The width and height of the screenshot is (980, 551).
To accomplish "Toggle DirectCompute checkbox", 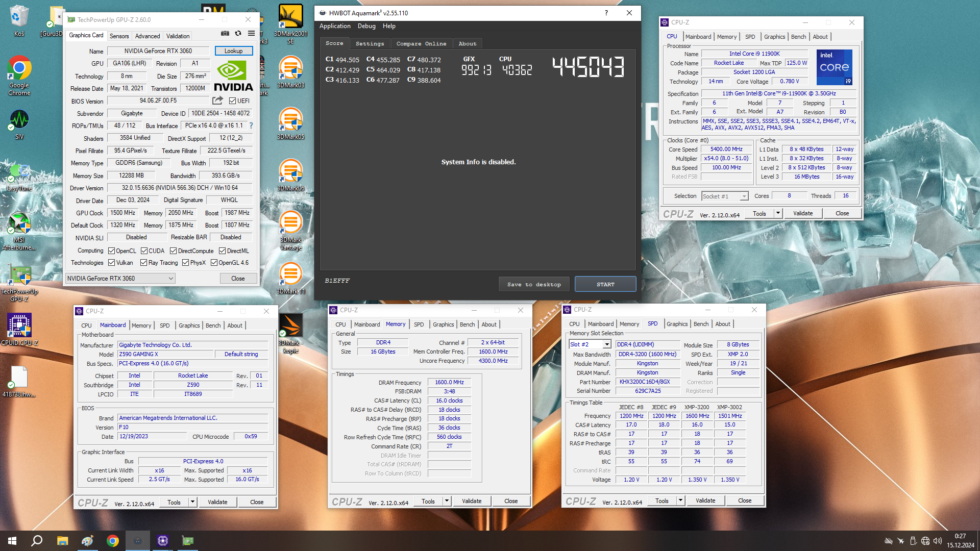I will coord(174,251).
